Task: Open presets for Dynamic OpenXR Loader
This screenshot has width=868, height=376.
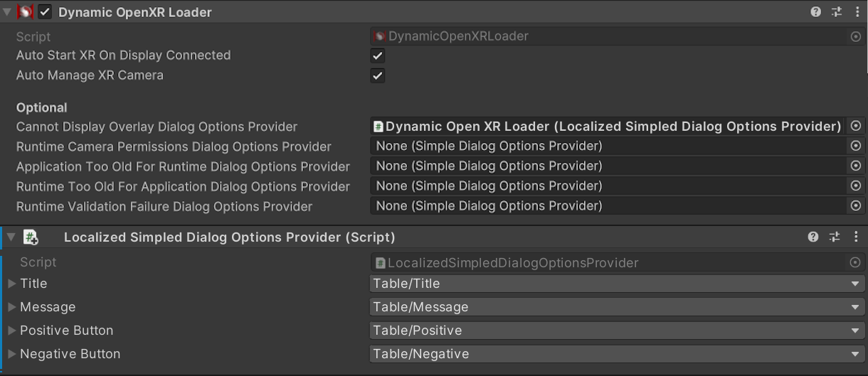Action: [x=837, y=12]
